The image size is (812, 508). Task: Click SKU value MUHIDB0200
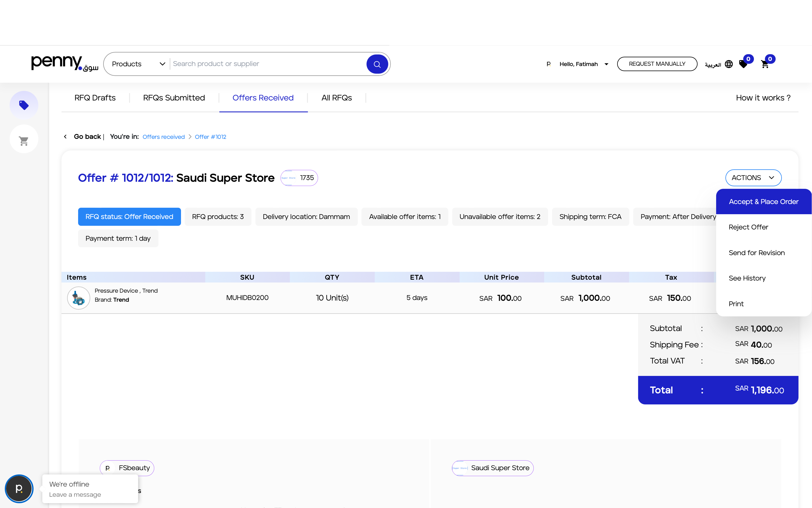point(247,298)
